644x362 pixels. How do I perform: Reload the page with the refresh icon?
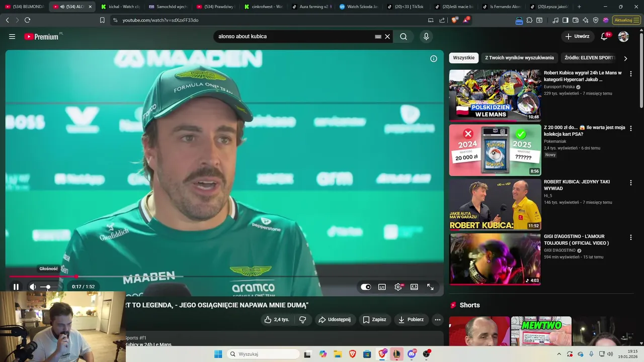27,20
